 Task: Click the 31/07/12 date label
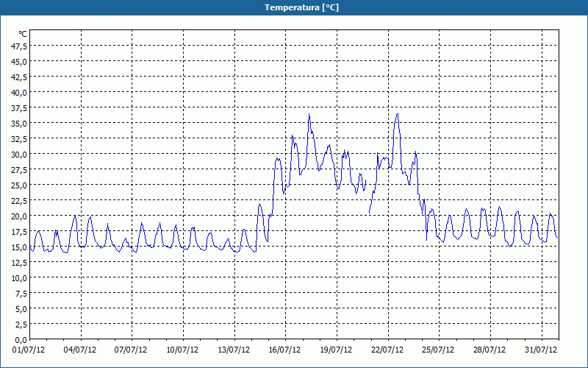(541, 350)
